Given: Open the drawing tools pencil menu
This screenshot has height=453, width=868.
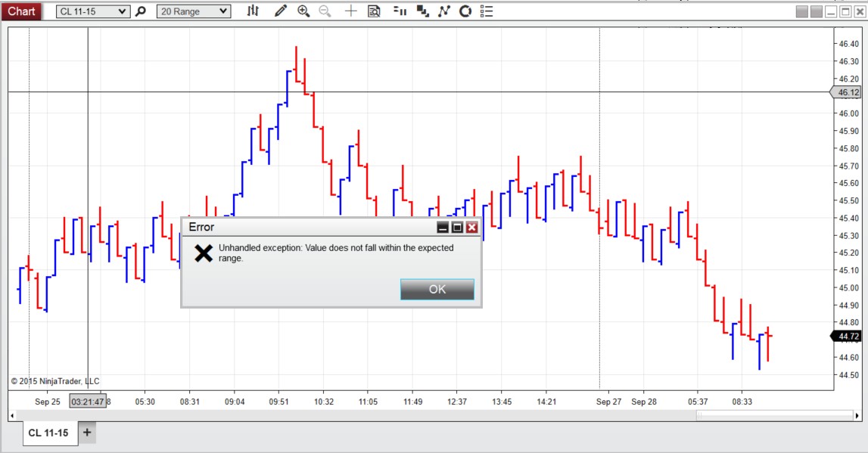Looking at the screenshot, I should click(x=281, y=11).
